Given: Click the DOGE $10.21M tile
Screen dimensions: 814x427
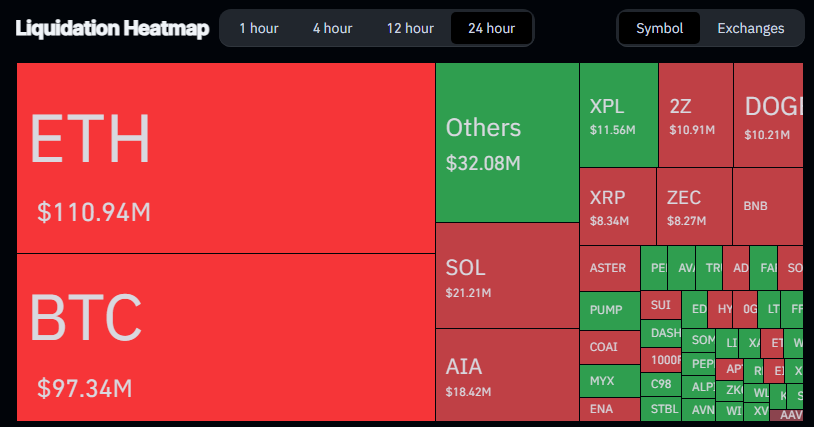Looking at the screenshot, I should (x=768, y=115).
